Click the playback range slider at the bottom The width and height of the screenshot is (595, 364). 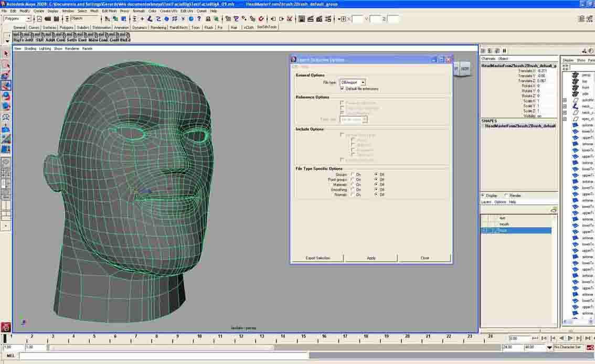262,347
